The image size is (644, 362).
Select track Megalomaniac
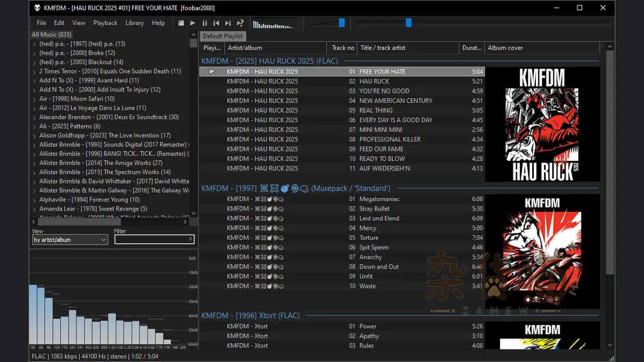(x=342, y=199)
